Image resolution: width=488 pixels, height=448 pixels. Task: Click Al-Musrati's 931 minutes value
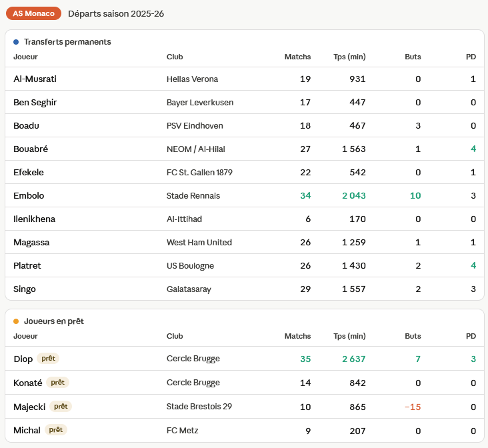tap(357, 79)
